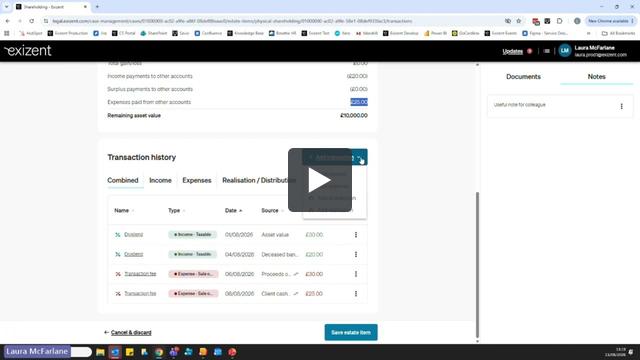The width and height of the screenshot is (640, 360).
Task: Open the note's three-dot menu
Action: pyautogui.click(x=622, y=106)
